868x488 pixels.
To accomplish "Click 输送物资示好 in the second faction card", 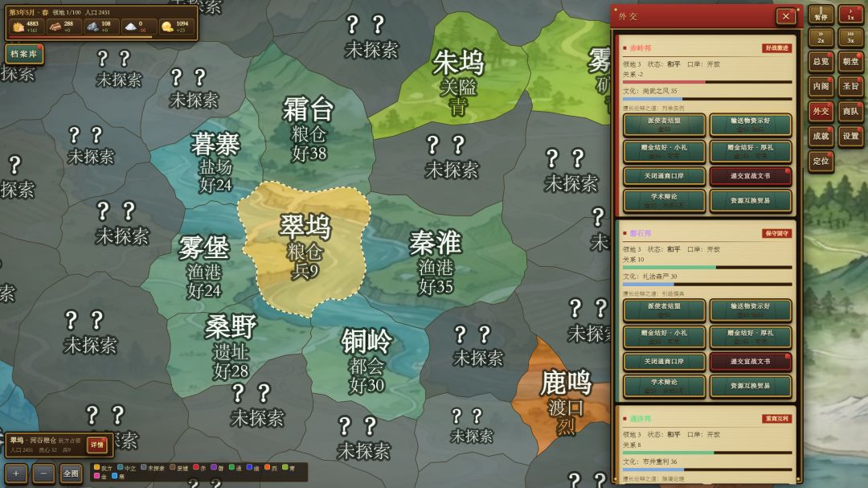I will [x=750, y=310].
